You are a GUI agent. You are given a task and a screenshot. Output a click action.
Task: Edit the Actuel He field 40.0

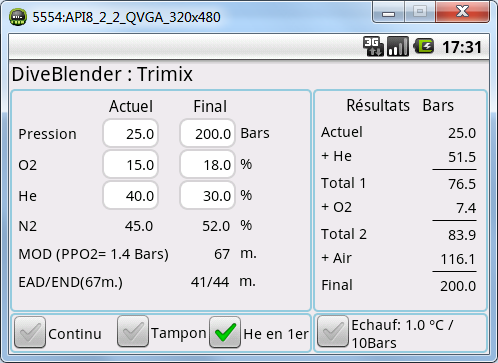pyautogui.click(x=130, y=195)
